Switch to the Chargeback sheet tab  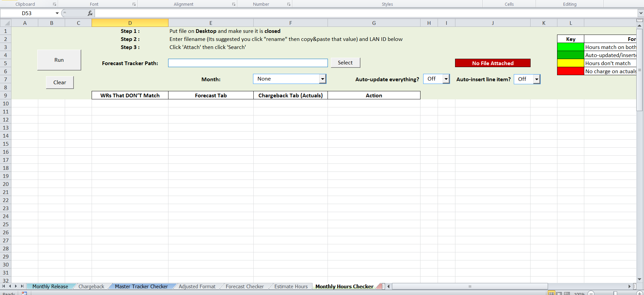coord(91,286)
